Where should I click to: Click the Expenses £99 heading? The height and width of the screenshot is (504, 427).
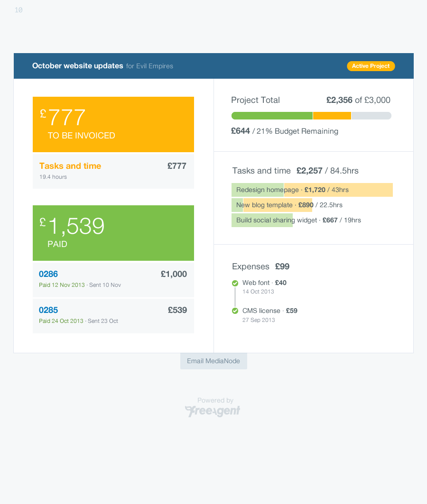[260, 266]
